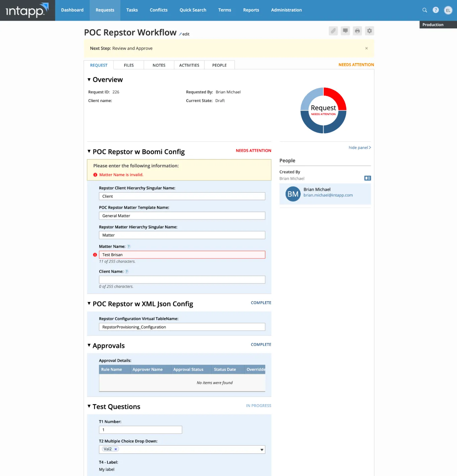Viewport: 457px width, 476px height.
Task: Open the request settings gear icon
Action: point(369,31)
